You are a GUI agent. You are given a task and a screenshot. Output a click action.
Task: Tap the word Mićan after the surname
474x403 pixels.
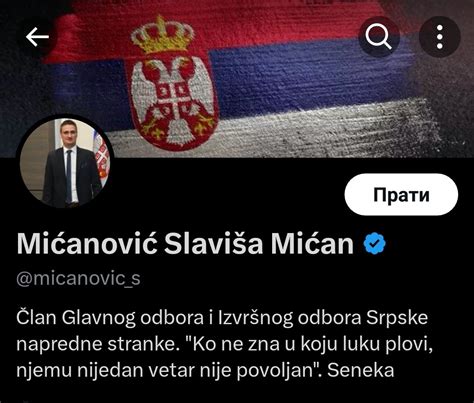pyautogui.click(x=312, y=244)
